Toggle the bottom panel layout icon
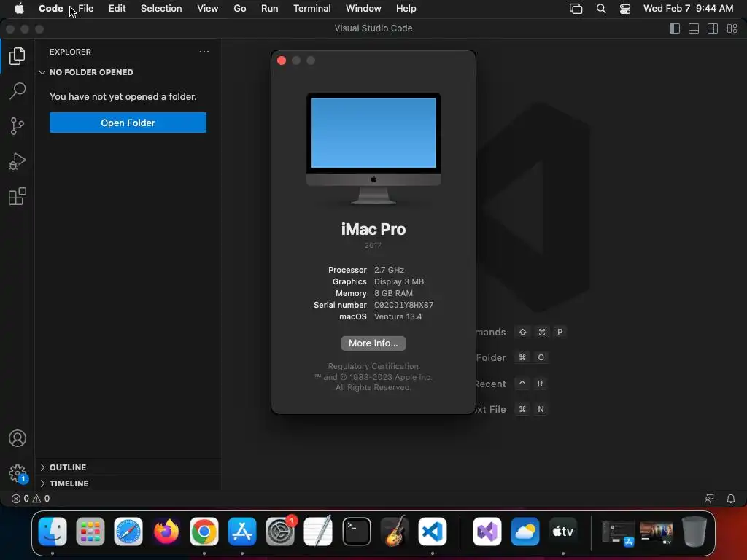The image size is (747, 560). [694, 28]
